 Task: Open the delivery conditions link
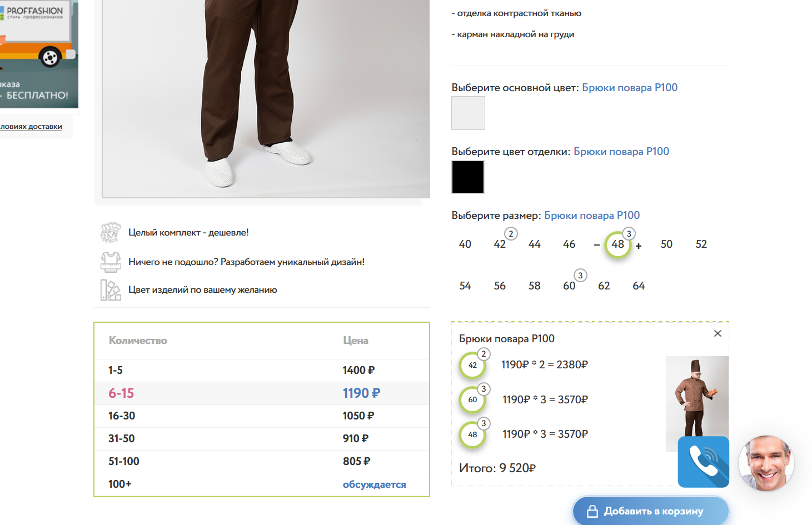(x=31, y=127)
